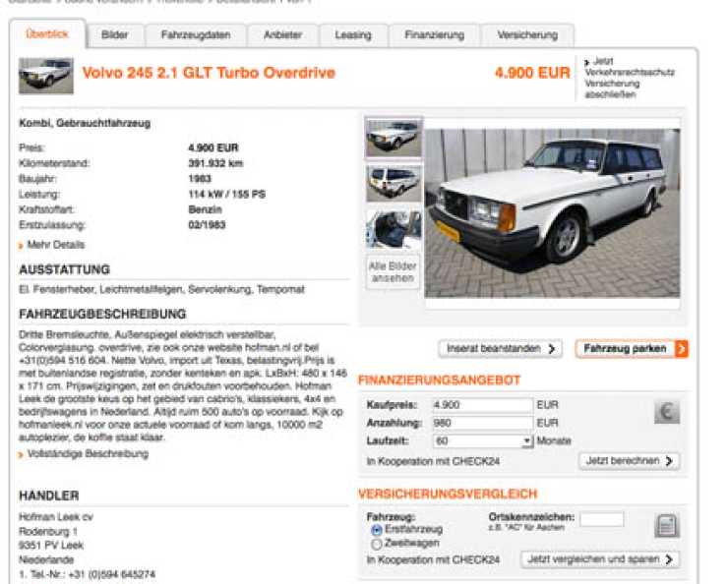728x584 pixels.
Task: Click Jetzt berechnen button
Action: tap(629, 461)
